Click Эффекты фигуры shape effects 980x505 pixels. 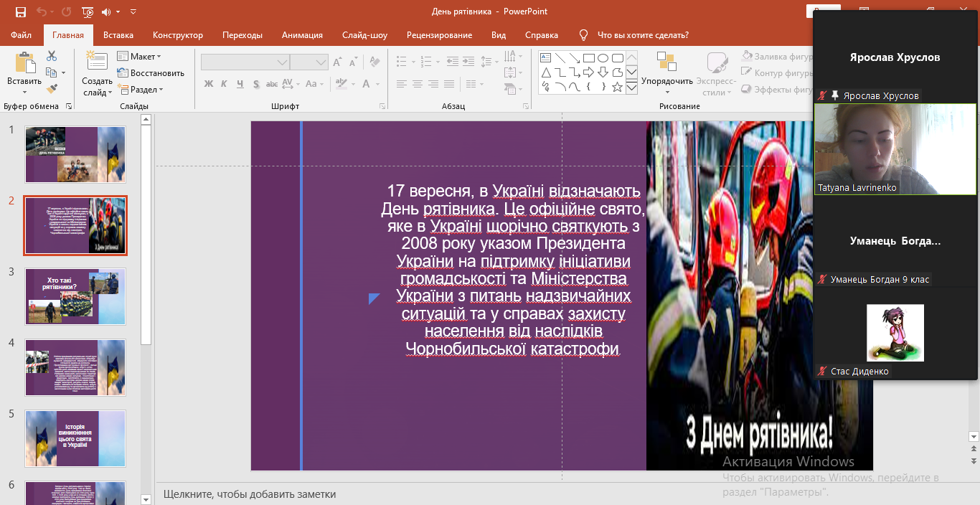(777, 89)
